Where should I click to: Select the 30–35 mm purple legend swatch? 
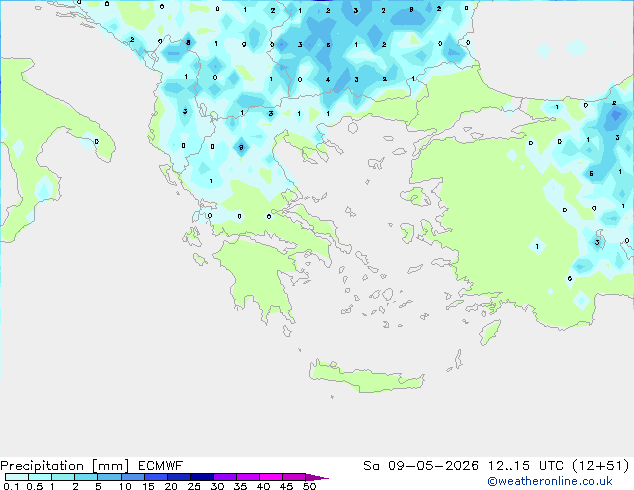pos(225,477)
